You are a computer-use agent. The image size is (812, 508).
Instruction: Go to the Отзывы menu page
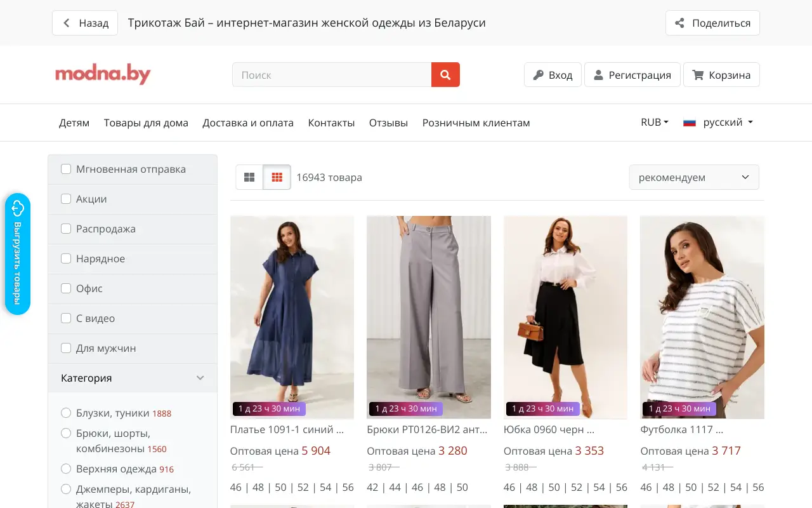click(x=388, y=123)
